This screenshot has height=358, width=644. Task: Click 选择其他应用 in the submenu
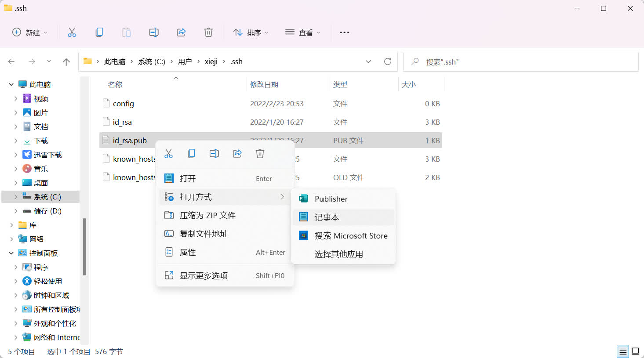pyautogui.click(x=338, y=254)
